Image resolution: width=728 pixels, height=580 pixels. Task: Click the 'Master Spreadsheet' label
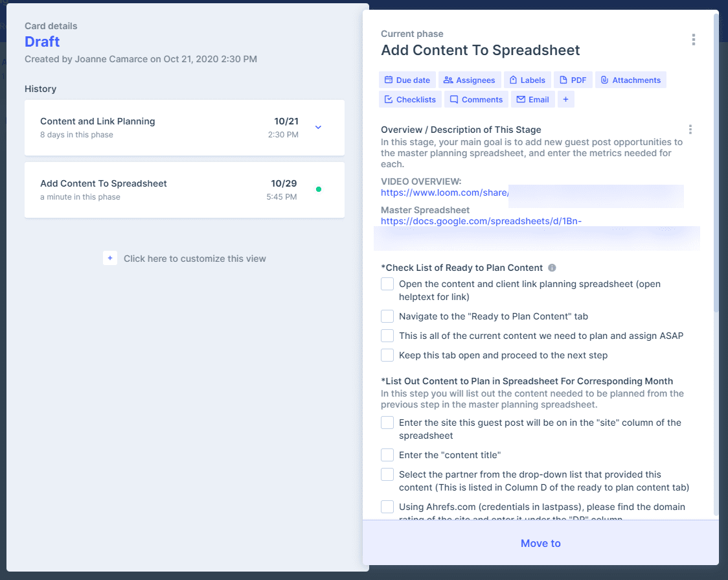pyautogui.click(x=426, y=210)
